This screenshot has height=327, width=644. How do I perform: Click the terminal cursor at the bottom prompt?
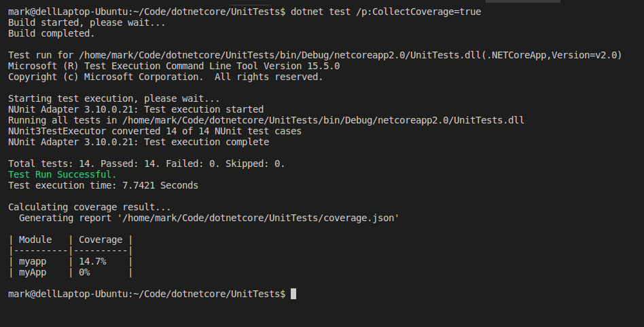[293, 294]
